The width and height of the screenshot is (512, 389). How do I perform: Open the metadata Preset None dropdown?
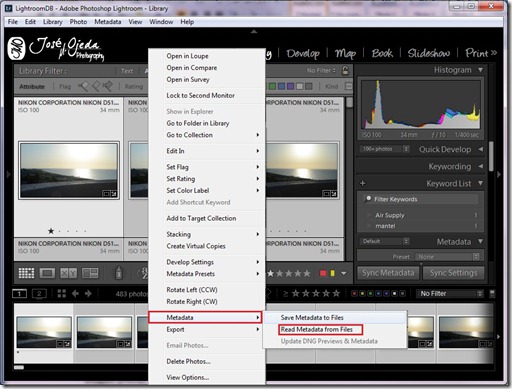pos(447,257)
